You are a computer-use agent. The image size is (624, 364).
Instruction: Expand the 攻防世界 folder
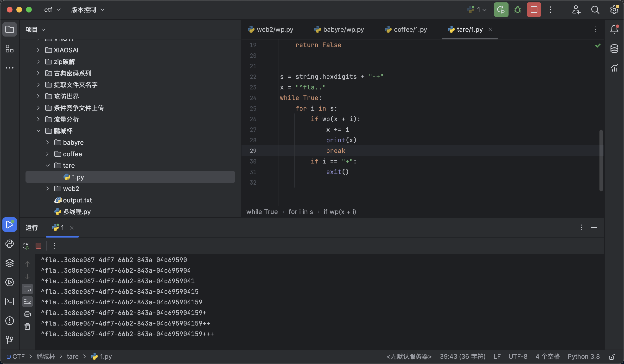coord(38,96)
